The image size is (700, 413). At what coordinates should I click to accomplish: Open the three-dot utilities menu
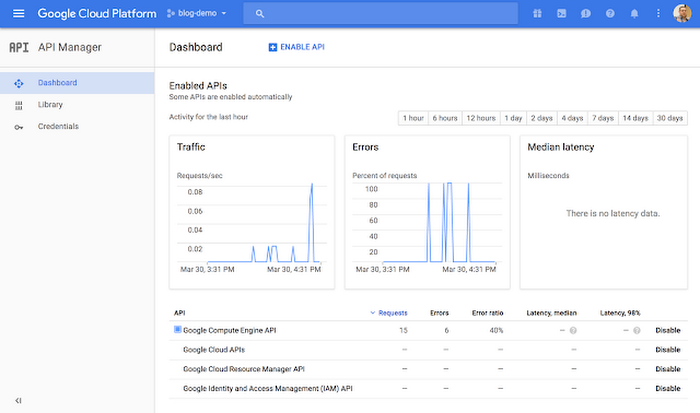658,13
